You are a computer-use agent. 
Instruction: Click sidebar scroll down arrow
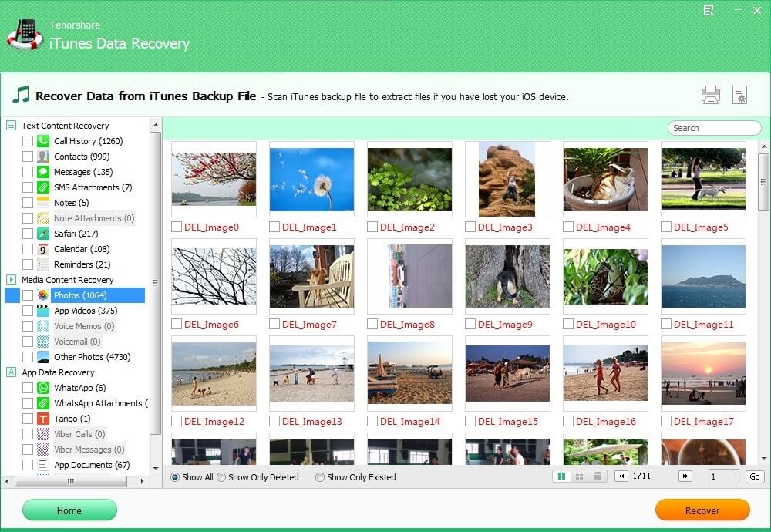click(x=156, y=469)
